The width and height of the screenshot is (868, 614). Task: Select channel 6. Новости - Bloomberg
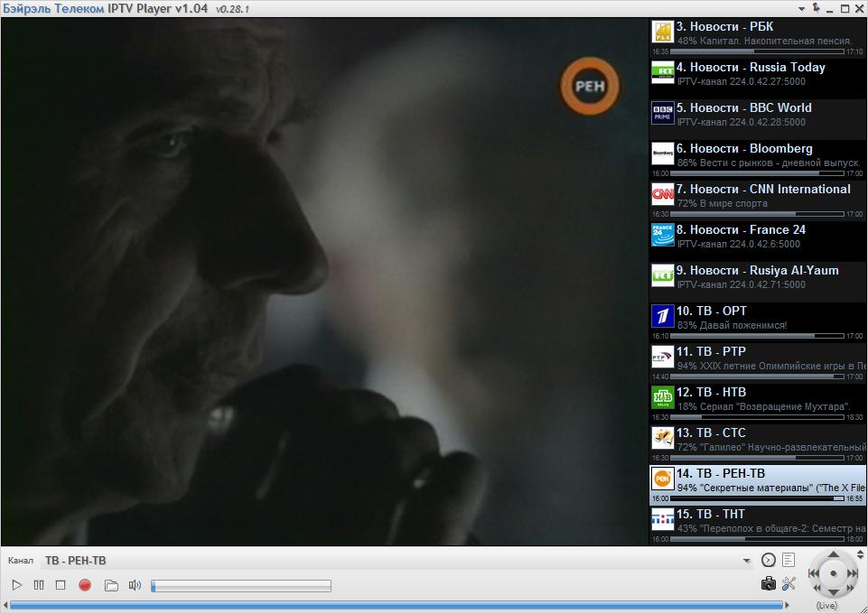758,160
